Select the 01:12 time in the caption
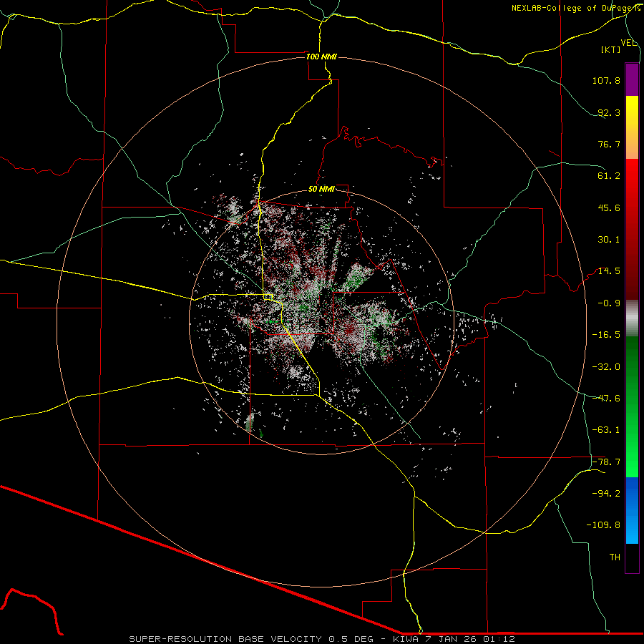 (x=500, y=639)
